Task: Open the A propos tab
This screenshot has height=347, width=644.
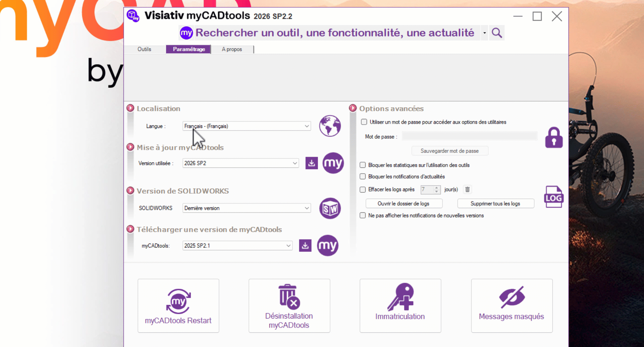Action: (232, 49)
